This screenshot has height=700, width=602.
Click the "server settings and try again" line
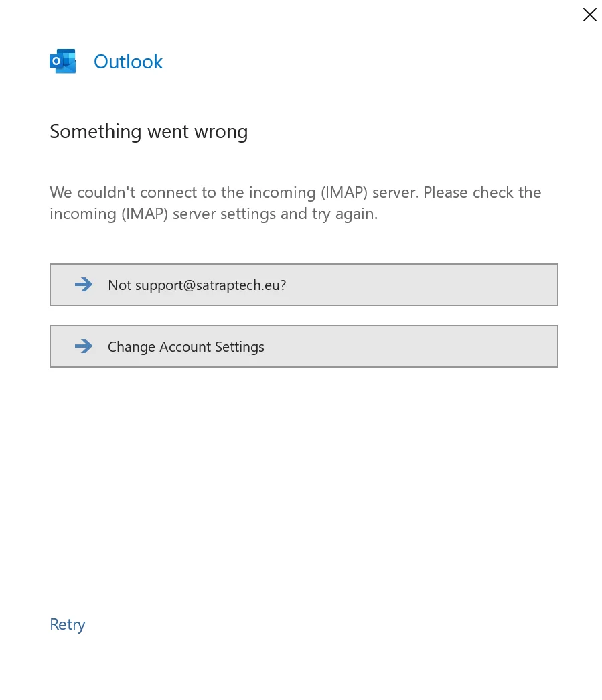click(x=275, y=214)
